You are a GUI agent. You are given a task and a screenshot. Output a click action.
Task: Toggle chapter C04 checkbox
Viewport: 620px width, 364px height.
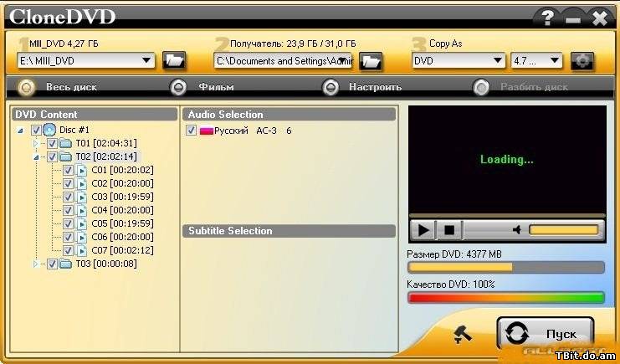(x=68, y=211)
